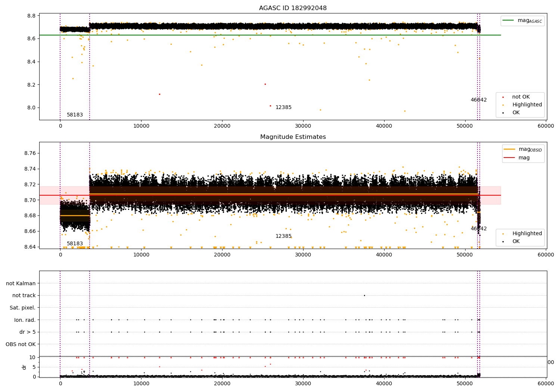Screen dimensions: 560x392
Task: Click the 10 tick on the dr axis
Action: [32, 358]
